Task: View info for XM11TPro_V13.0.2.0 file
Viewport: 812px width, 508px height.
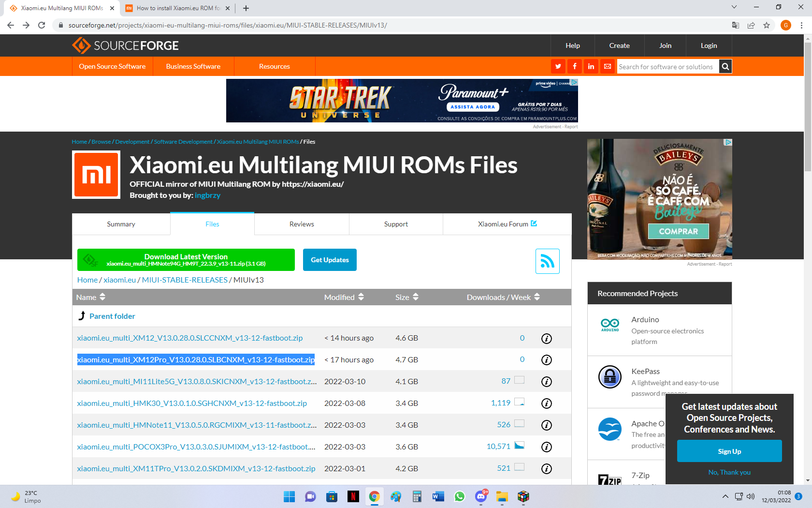Action: tap(547, 469)
